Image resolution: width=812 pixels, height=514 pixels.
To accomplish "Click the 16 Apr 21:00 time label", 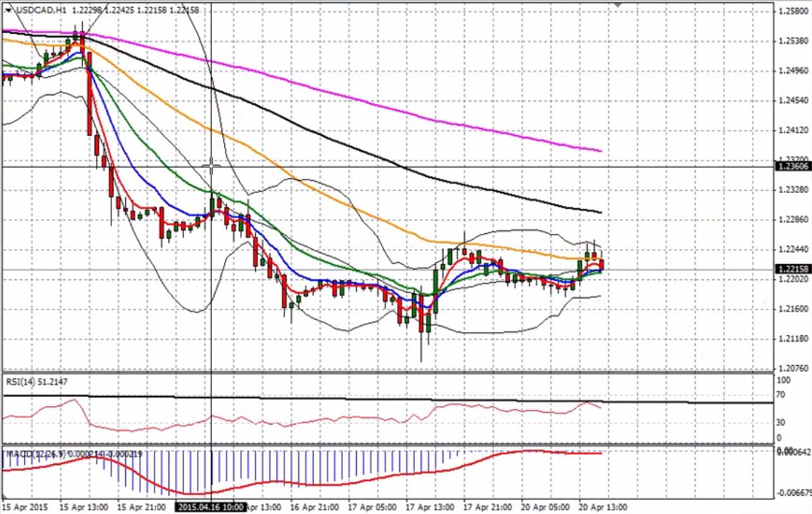I will (x=315, y=507).
